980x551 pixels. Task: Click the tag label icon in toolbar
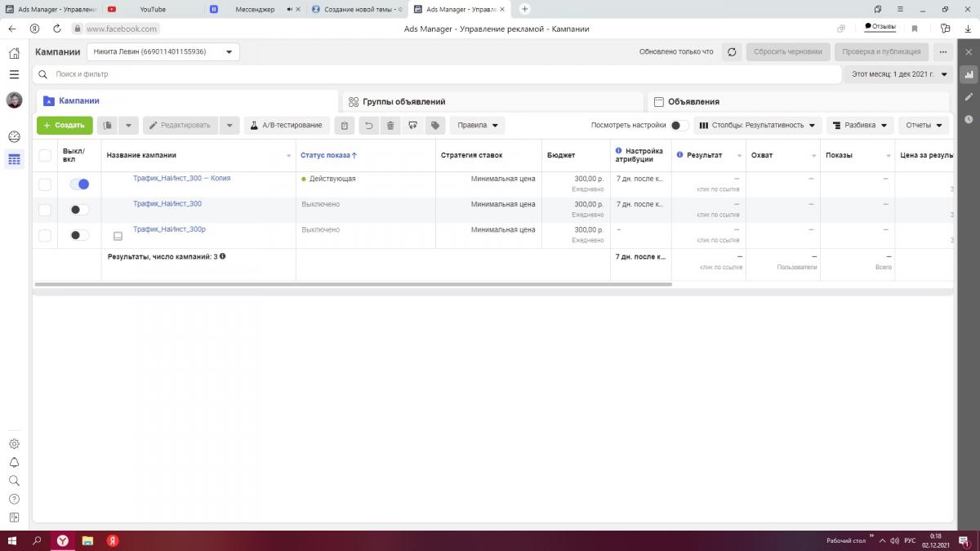pos(435,126)
